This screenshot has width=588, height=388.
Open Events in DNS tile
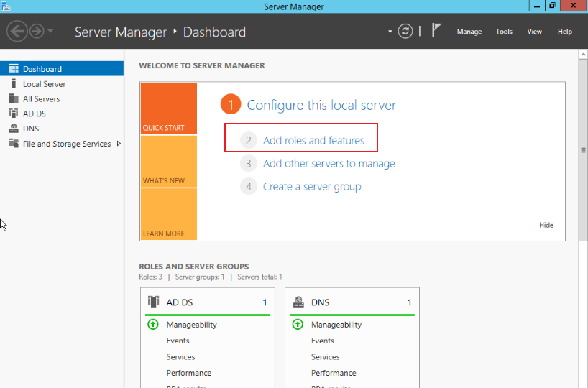coord(323,341)
